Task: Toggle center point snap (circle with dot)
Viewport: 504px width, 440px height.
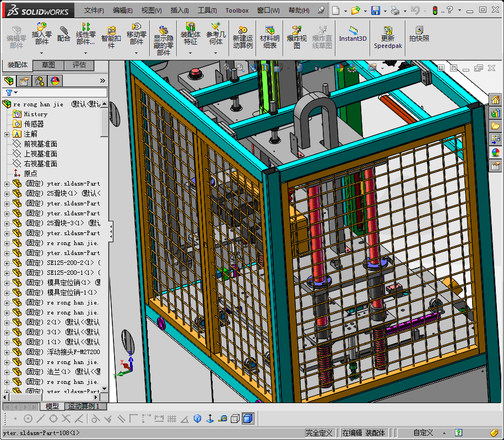Action: (x=28, y=419)
